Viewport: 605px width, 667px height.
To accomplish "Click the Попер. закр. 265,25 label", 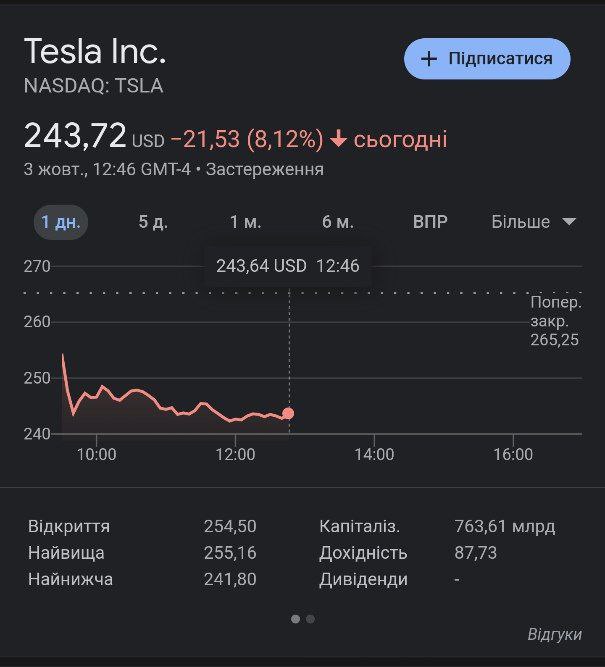I will [x=554, y=321].
